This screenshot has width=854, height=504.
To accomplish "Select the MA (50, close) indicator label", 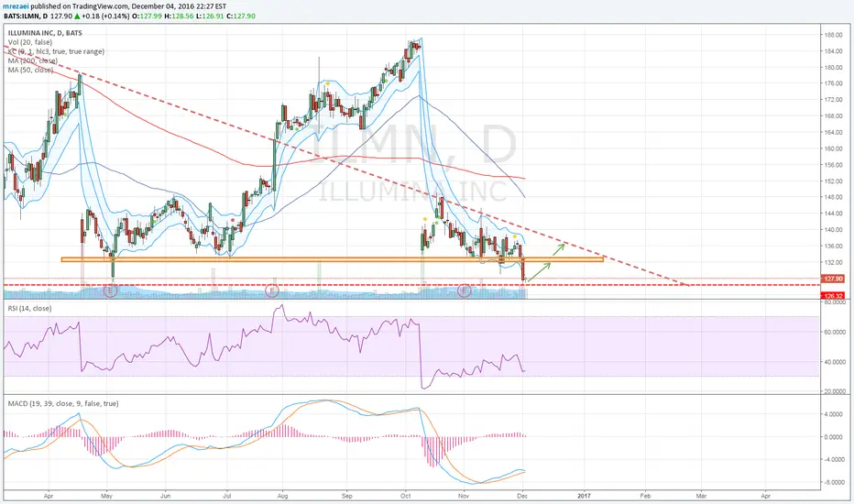I will [30, 70].
